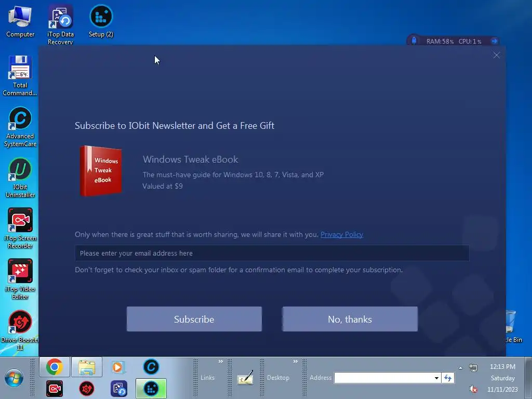Open media player icon in taskbar
This screenshot has width=532, height=399.
pos(118,367)
